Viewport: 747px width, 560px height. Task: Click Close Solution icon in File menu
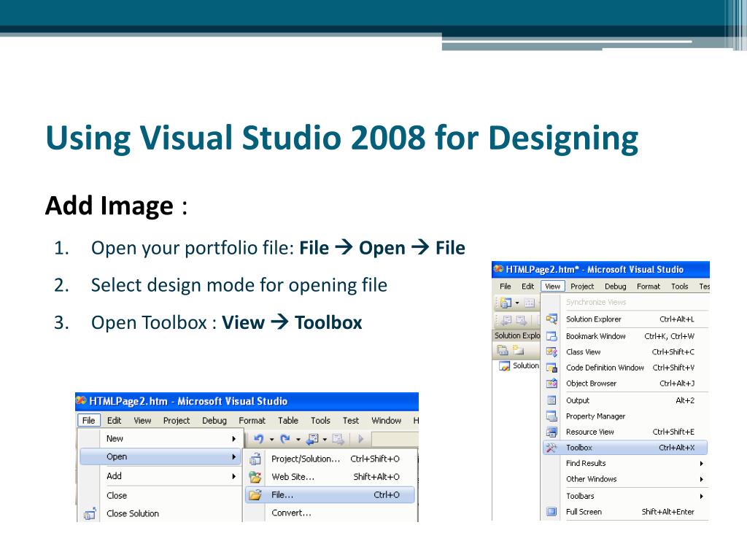point(90,514)
